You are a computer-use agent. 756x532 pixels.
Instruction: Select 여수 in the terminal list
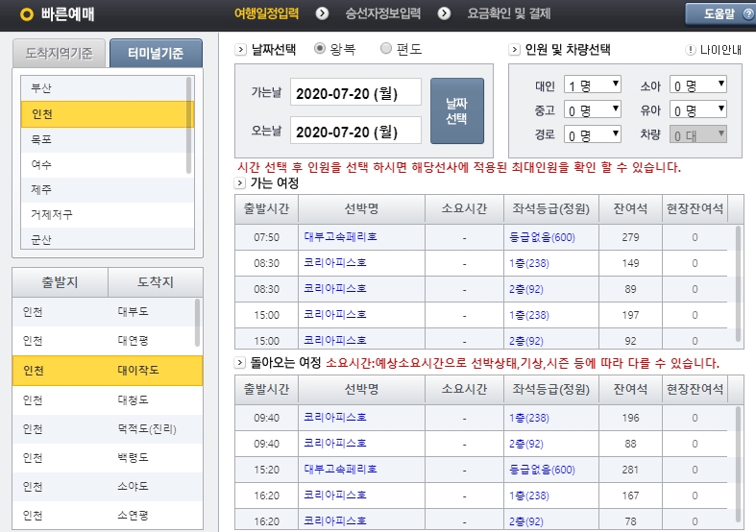click(x=103, y=165)
